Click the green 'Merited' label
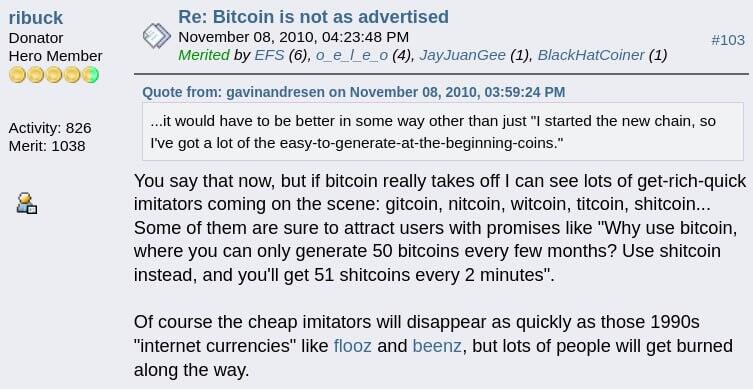The image size is (753, 389). (x=204, y=55)
